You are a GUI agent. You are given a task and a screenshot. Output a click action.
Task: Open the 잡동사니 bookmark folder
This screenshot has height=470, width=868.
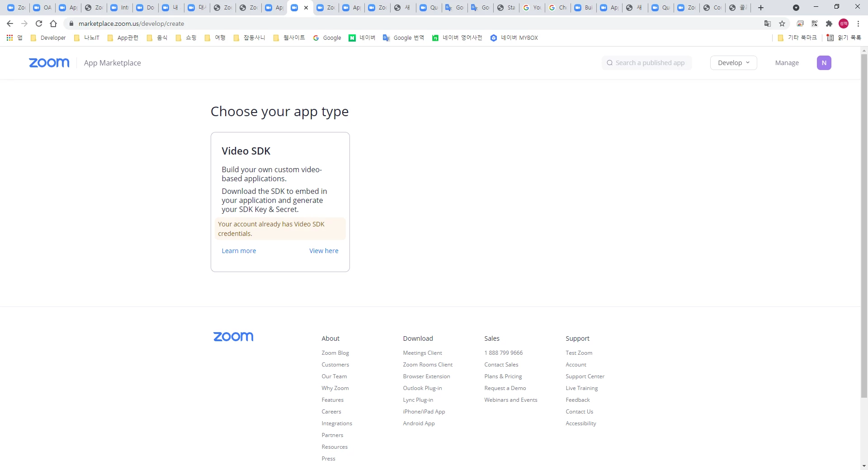tap(249, 38)
